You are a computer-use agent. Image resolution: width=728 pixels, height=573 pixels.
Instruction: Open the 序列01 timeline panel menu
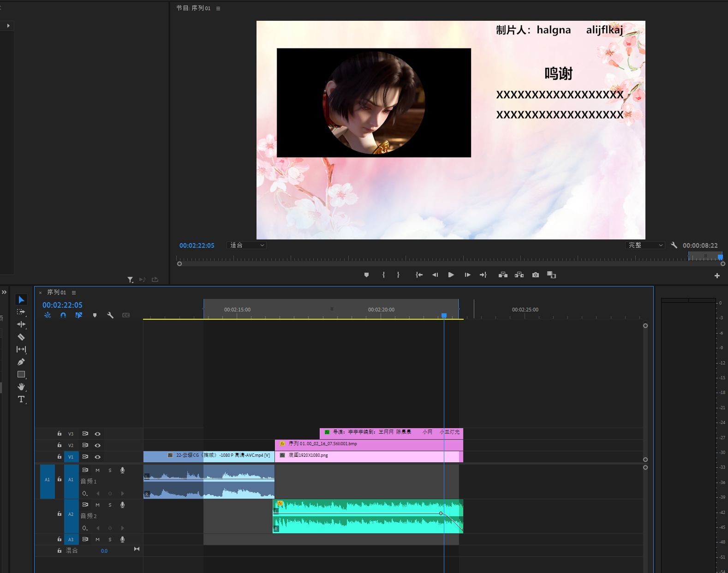tap(74, 292)
